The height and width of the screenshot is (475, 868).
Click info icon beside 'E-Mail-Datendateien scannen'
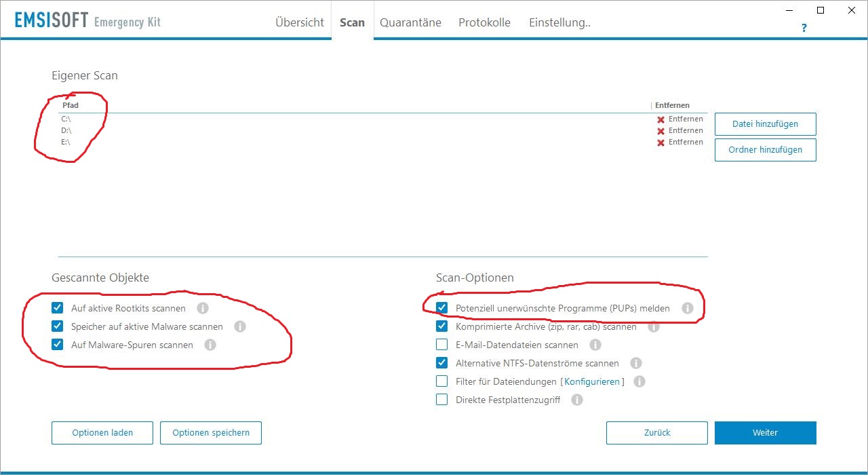click(x=595, y=345)
